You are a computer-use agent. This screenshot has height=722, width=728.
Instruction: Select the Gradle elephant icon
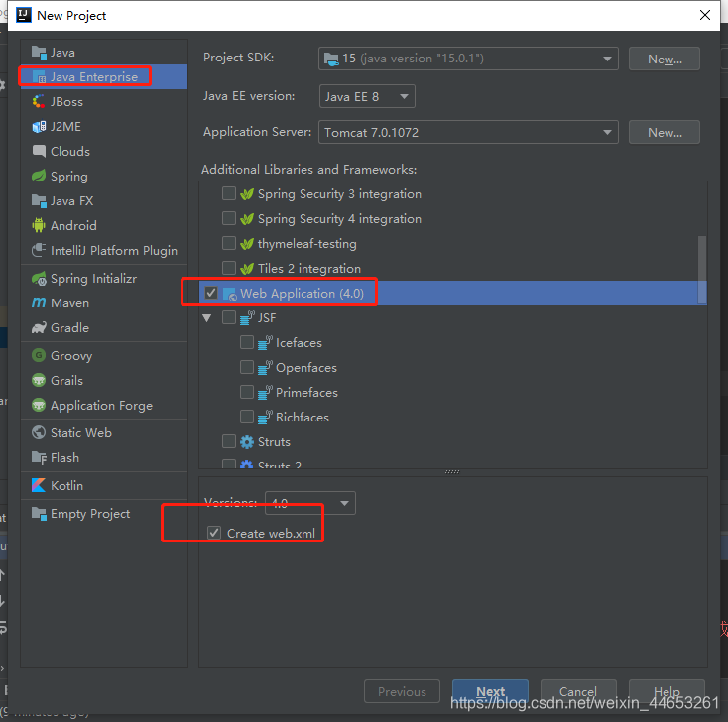(39, 328)
